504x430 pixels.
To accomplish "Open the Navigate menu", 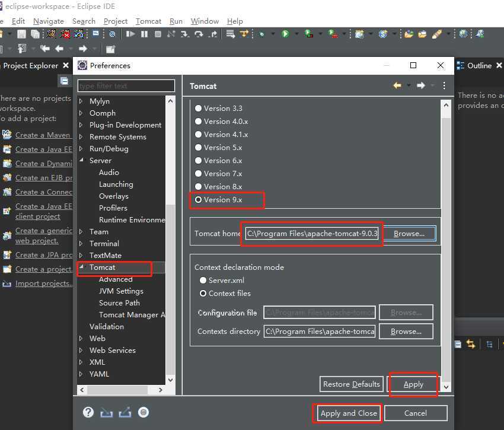I will pos(49,21).
